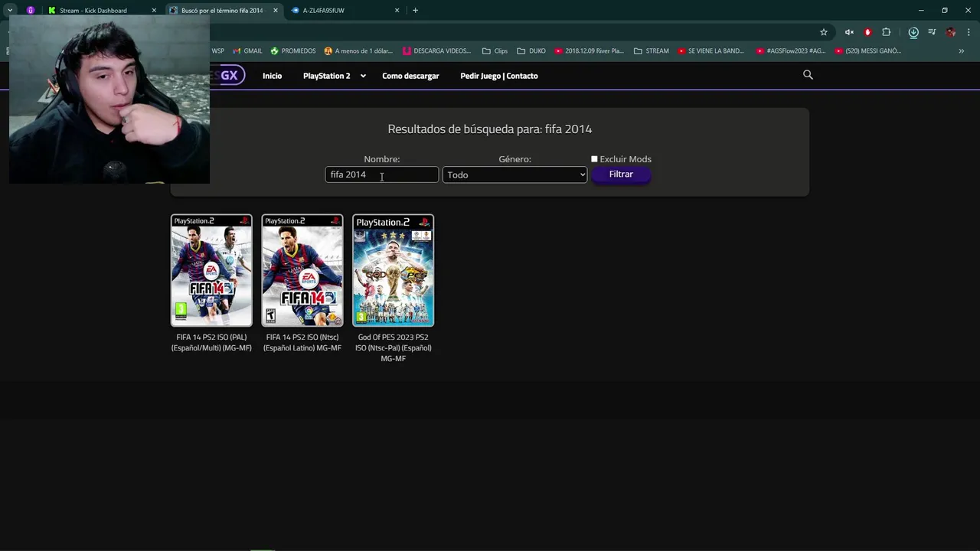
Task: Open the tab search dropdown arrow
Action: (10, 10)
